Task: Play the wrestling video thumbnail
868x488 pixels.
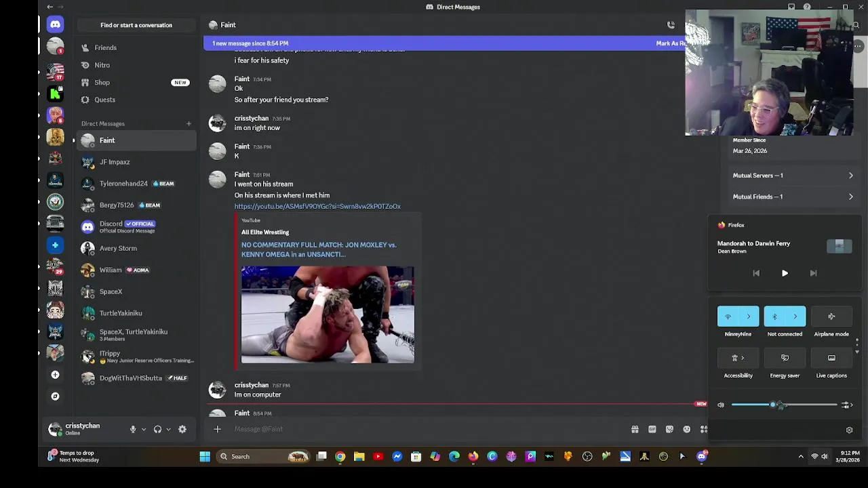Action: tap(328, 314)
